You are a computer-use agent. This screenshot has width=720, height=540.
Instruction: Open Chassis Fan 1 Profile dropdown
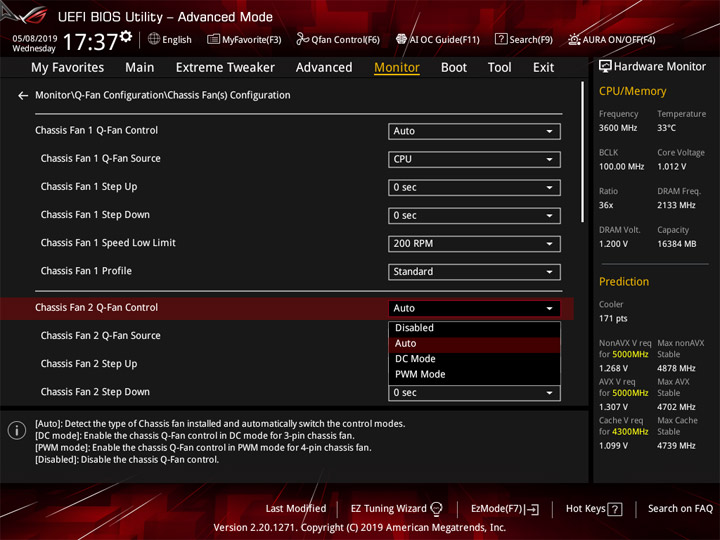(474, 271)
